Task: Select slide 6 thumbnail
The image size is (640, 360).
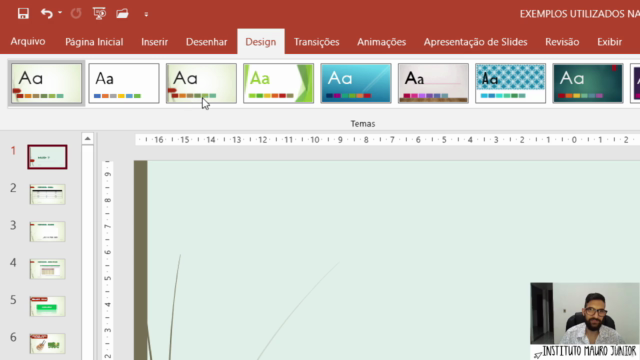Action: pos(47,343)
